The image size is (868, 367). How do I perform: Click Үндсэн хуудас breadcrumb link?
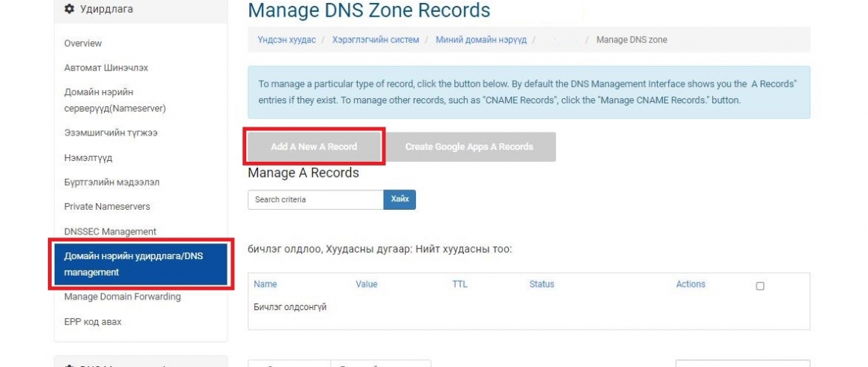(287, 40)
